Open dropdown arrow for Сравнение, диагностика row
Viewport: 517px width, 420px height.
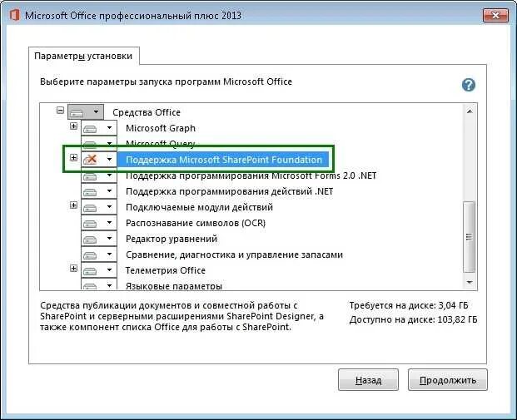[109, 254]
